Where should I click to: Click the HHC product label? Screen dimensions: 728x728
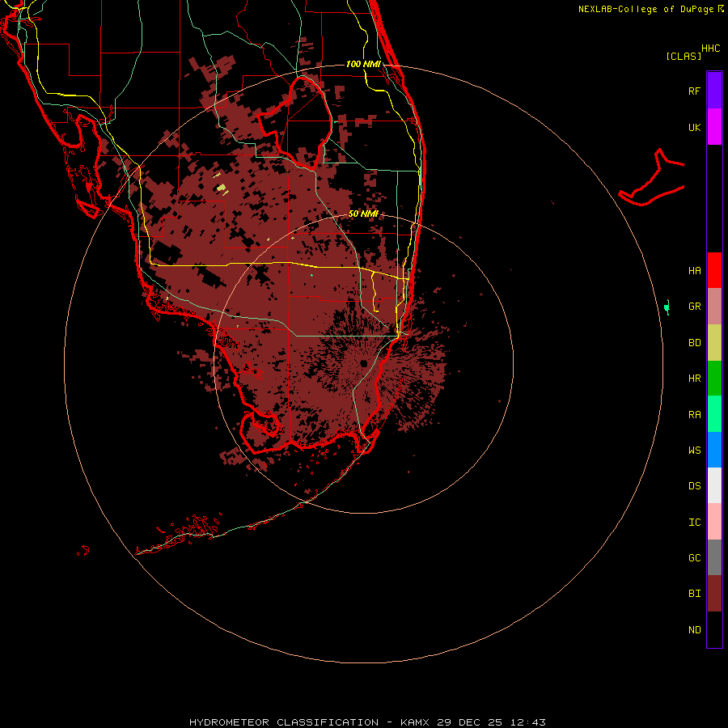click(710, 49)
